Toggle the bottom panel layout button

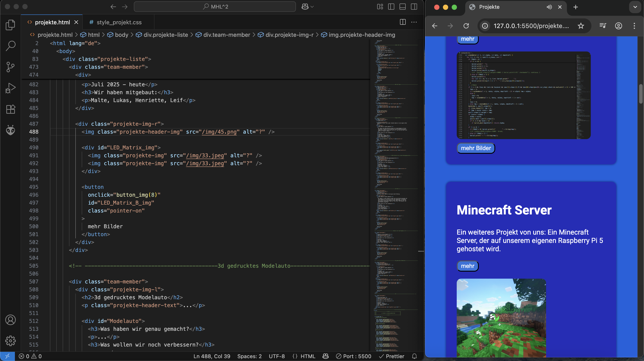pos(403,7)
